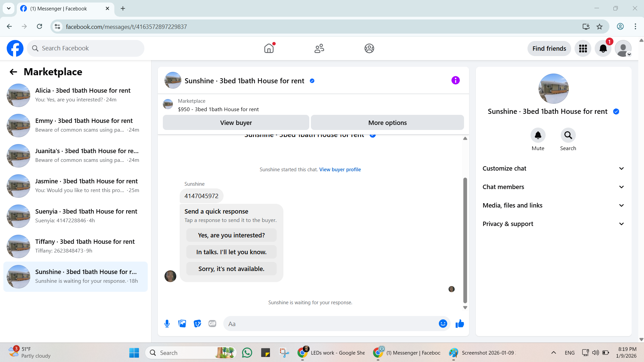
Task: Choose a GIF
Action: [212, 324]
